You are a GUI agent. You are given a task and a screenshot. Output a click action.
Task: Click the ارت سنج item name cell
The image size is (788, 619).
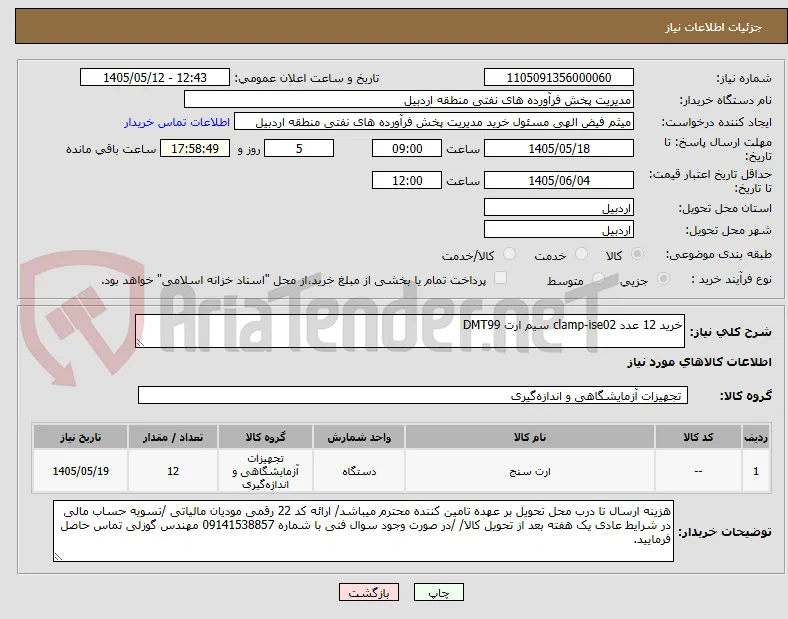pyautogui.click(x=530, y=471)
